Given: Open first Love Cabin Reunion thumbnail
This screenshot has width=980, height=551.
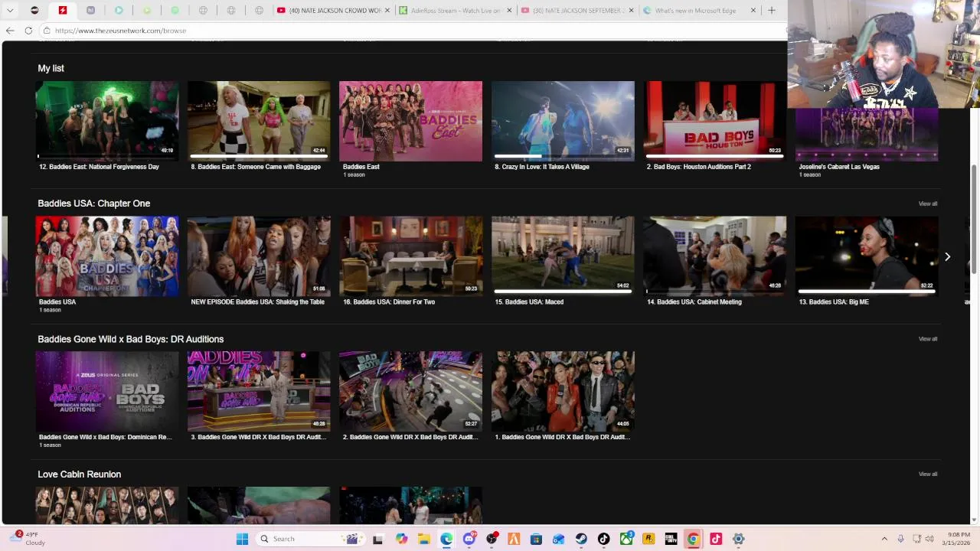Looking at the screenshot, I should [107, 505].
